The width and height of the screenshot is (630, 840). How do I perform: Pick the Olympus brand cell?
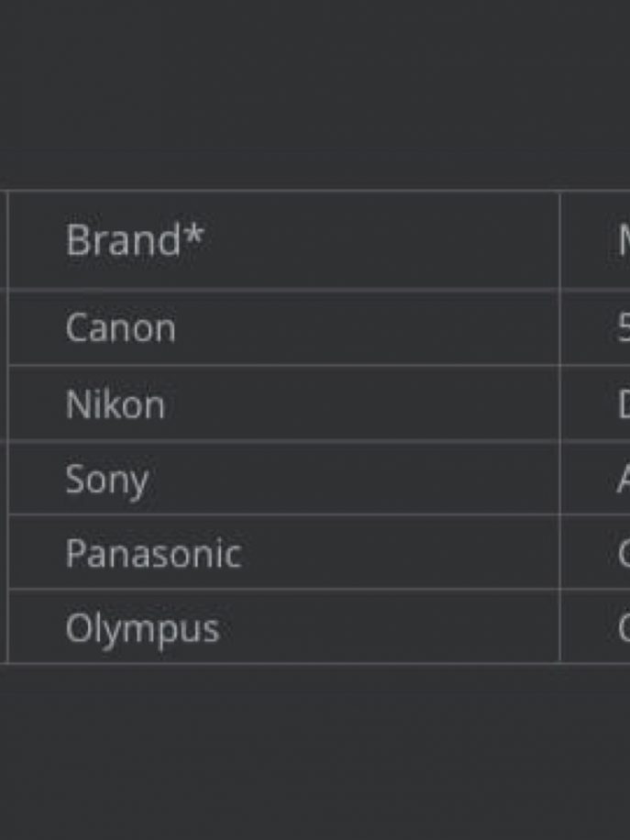142,628
